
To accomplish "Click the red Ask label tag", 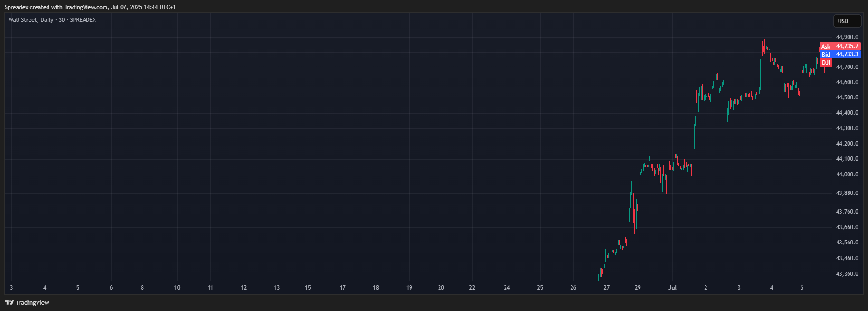I will click(826, 47).
